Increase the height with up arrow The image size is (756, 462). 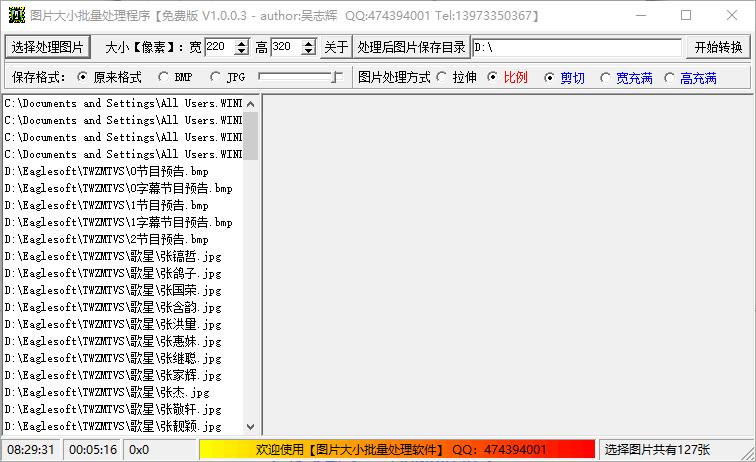click(309, 43)
